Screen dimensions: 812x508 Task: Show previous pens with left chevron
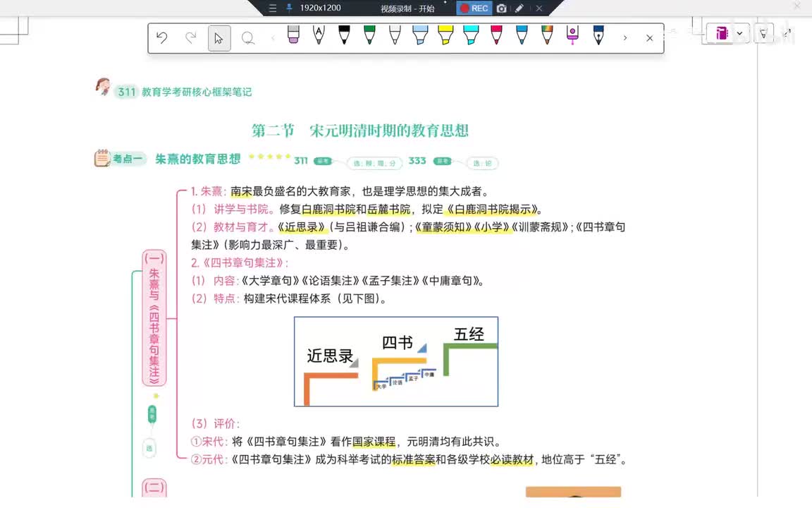[273, 38]
